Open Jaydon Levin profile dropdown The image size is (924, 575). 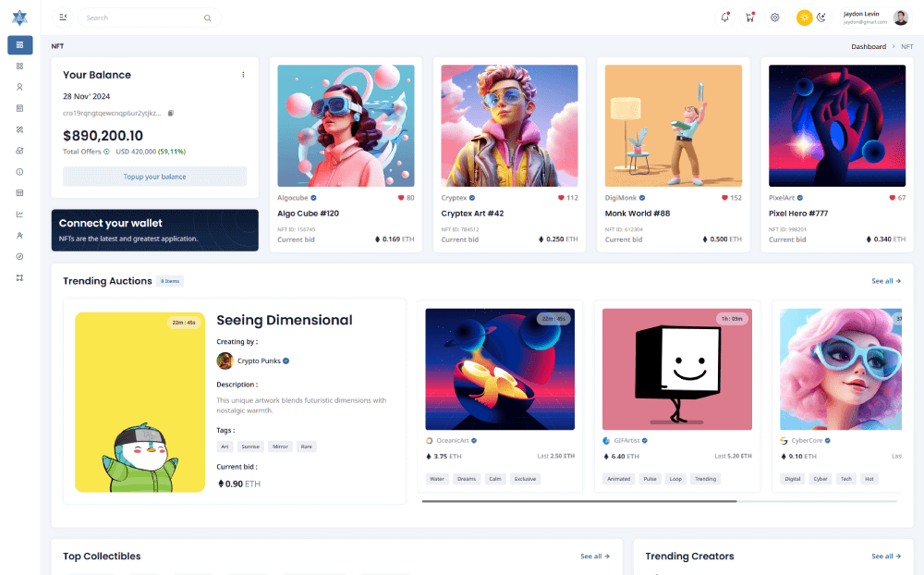[876, 18]
